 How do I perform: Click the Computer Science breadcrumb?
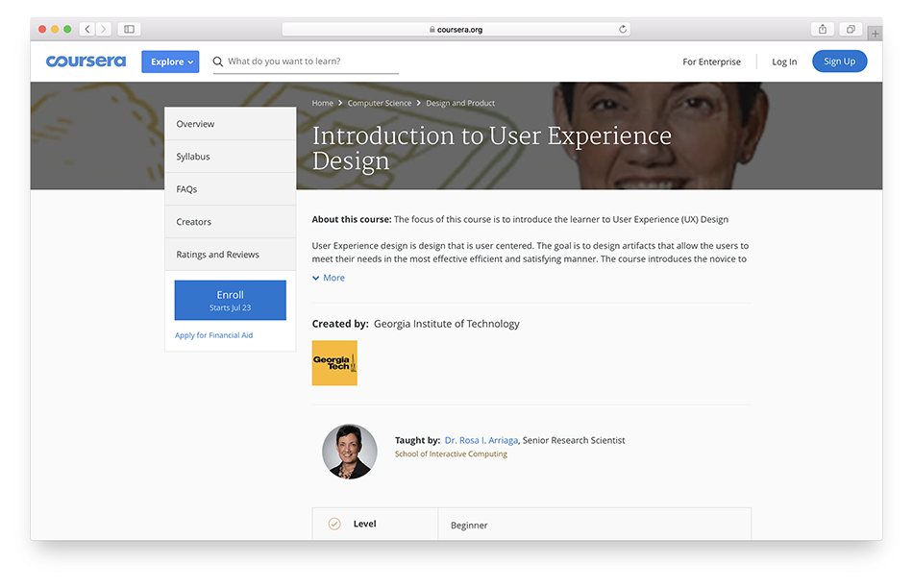379,103
